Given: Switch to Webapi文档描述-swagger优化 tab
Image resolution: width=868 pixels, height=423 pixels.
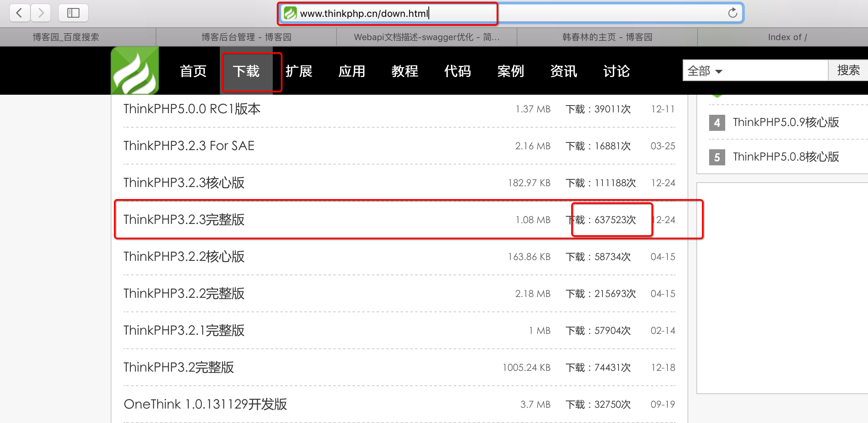Looking at the screenshot, I should tap(427, 37).
